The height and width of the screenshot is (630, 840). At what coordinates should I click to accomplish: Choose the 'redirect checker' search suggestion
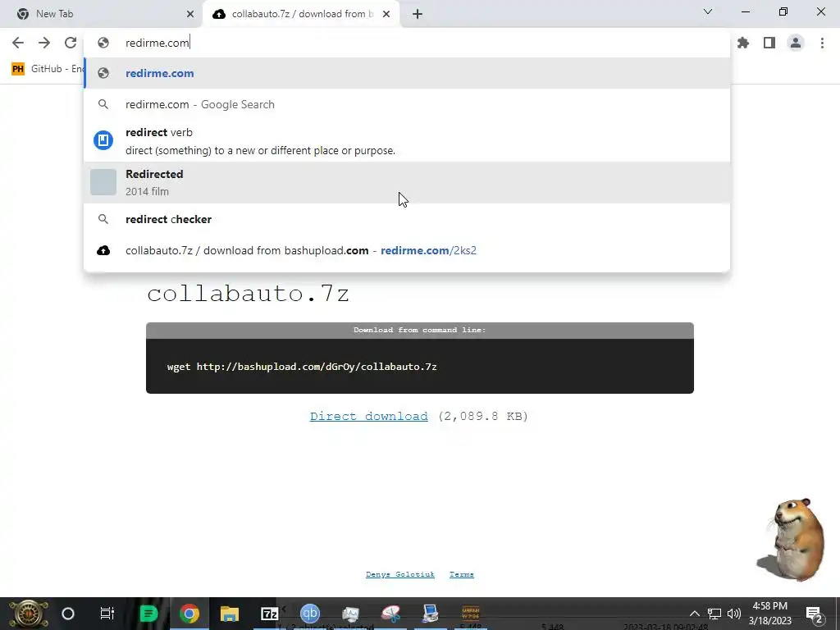tap(407, 219)
